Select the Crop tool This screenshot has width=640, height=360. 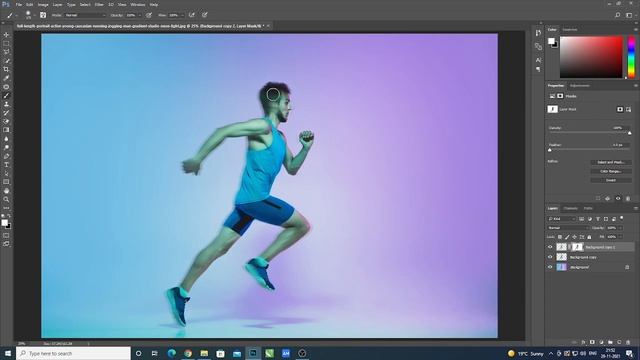pyautogui.click(x=6, y=69)
